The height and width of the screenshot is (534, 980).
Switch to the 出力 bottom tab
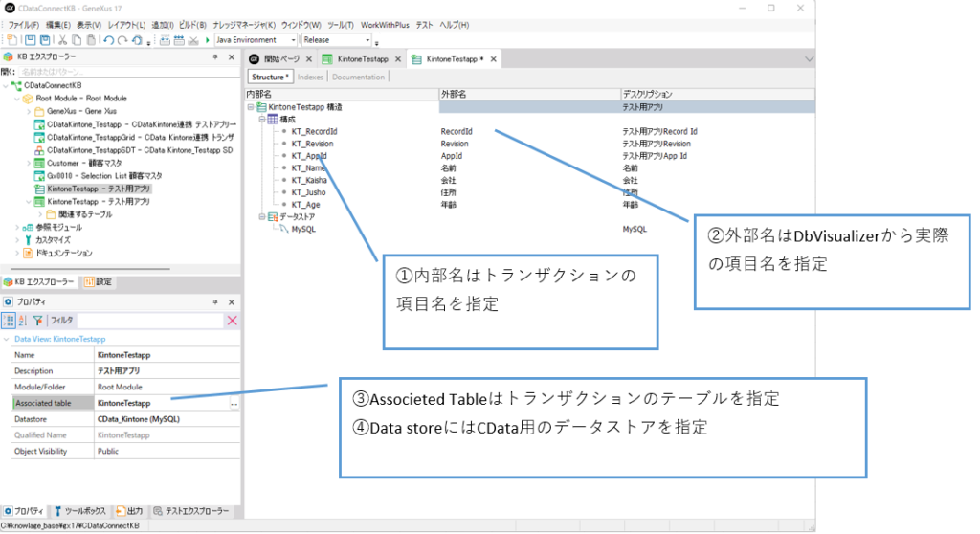click(x=129, y=511)
